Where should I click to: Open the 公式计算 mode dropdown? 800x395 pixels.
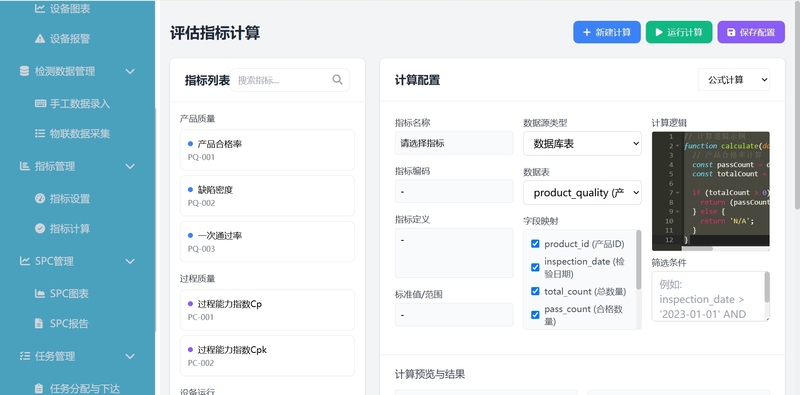tap(734, 80)
